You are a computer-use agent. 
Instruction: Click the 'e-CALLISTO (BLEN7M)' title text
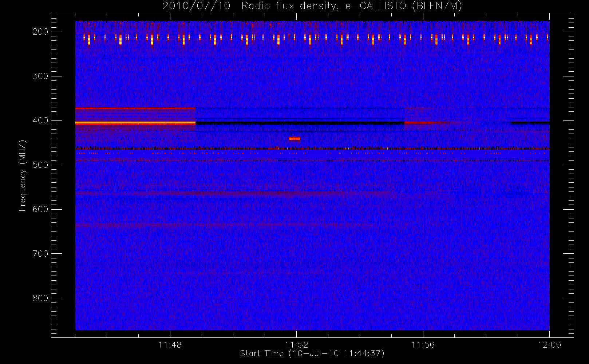pos(403,6)
